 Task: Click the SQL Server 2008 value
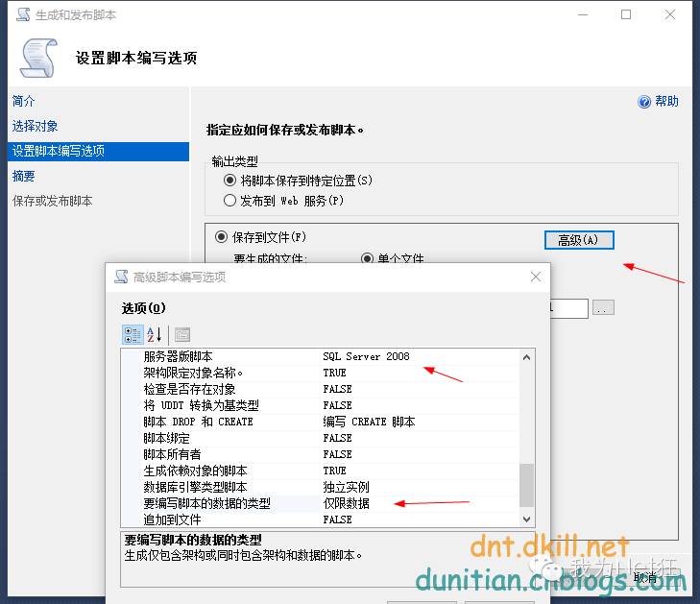point(366,356)
